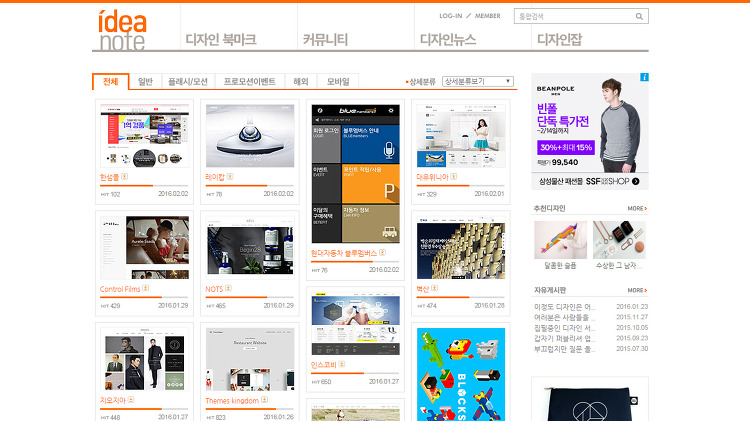
Task: Click the 벽산 title link
Action: point(423,289)
